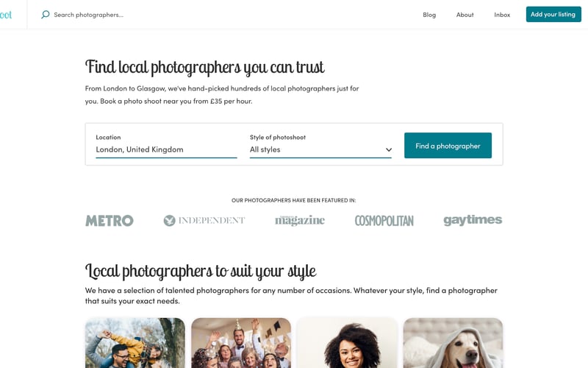Open the Blog page
Image resolution: width=588 pixels, height=368 pixels.
click(429, 15)
